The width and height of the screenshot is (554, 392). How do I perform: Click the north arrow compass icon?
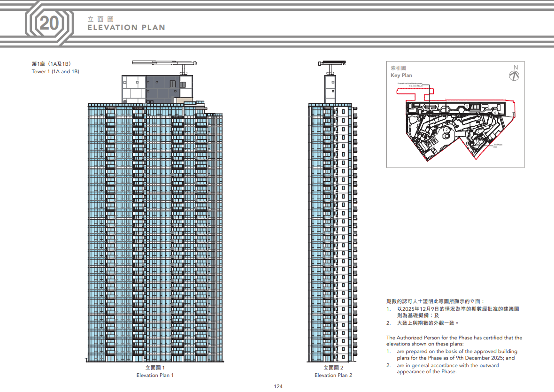[x=515, y=74]
